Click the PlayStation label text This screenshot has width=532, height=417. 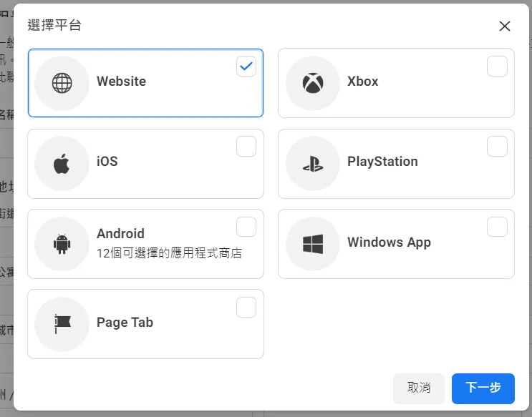tap(382, 162)
